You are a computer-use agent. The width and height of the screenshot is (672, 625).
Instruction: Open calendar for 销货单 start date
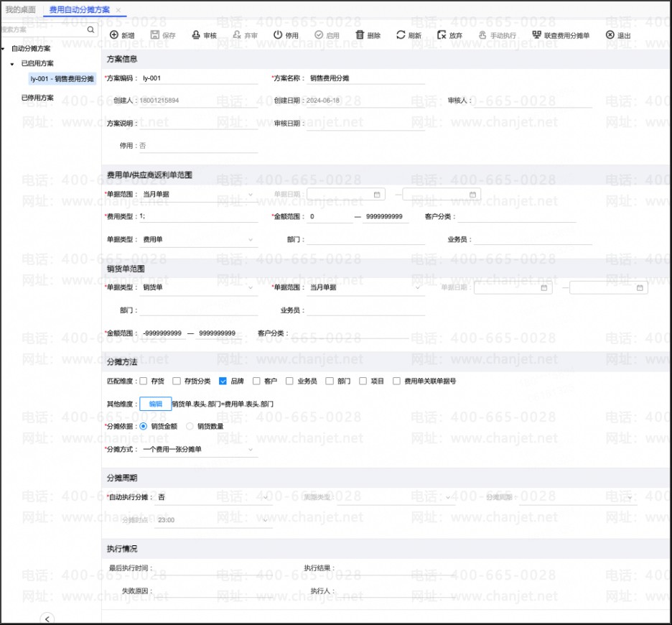coord(544,288)
